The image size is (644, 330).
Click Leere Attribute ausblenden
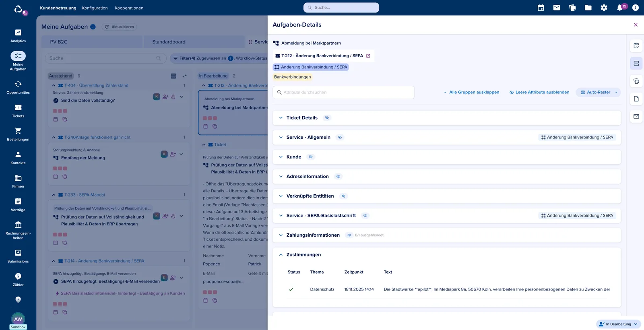[x=539, y=93]
